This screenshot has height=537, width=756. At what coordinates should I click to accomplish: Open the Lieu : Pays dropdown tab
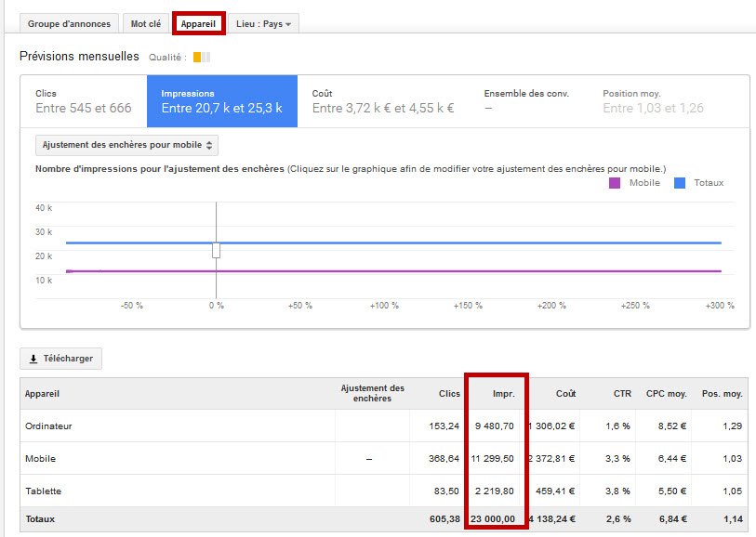pyautogui.click(x=263, y=23)
